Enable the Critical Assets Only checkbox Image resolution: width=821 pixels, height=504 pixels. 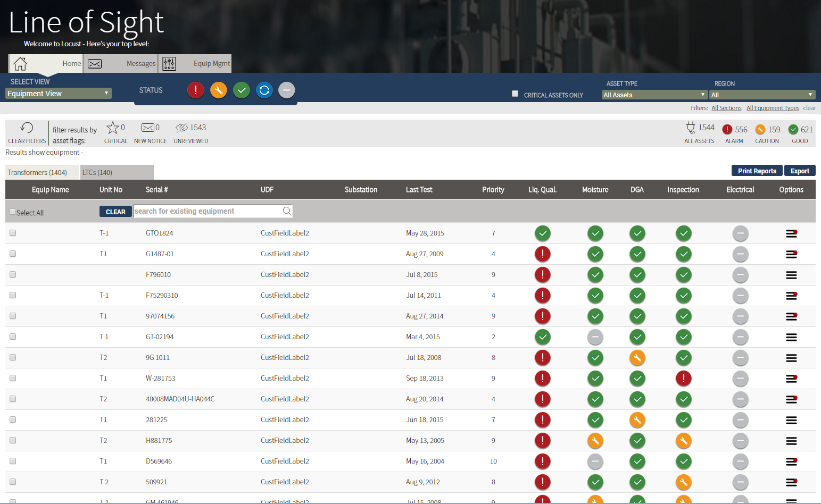(515, 93)
